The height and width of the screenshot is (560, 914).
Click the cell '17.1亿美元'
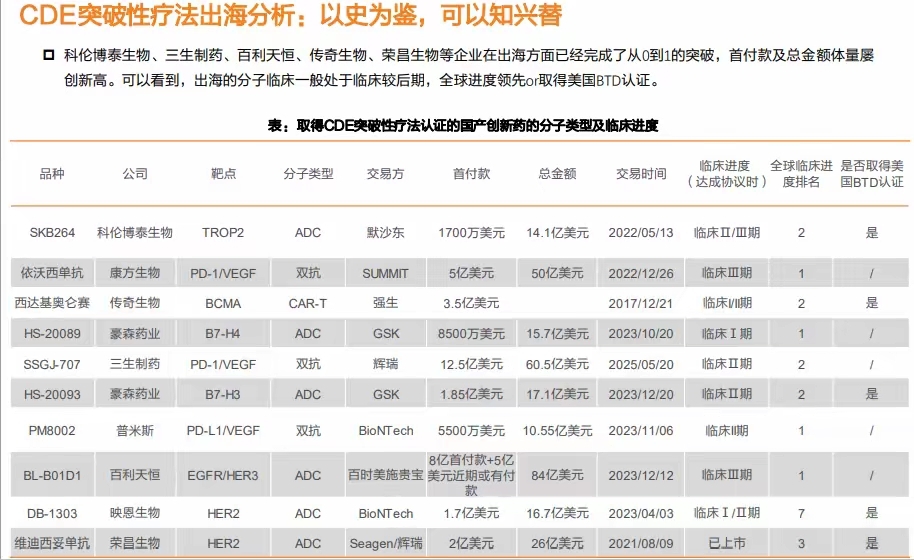coord(557,395)
